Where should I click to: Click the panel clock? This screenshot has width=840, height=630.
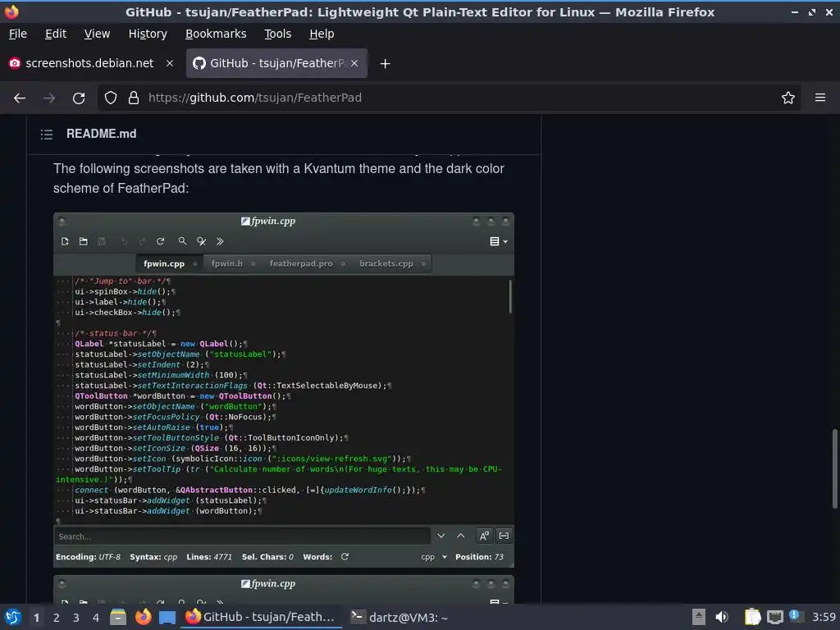coord(824,617)
